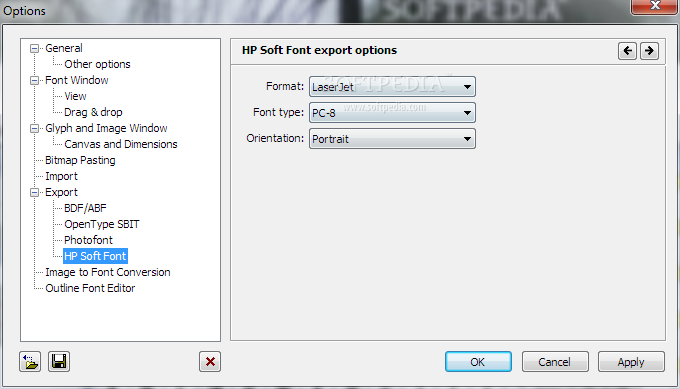Collapse the General tree node
The width and height of the screenshot is (680, 389).
pyautogui.click(x=34, y=48)
